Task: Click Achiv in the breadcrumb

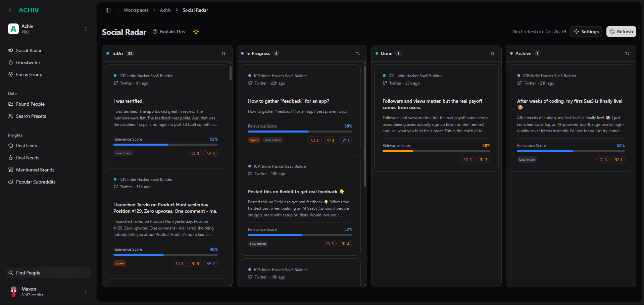Action: tap(165, 10)
